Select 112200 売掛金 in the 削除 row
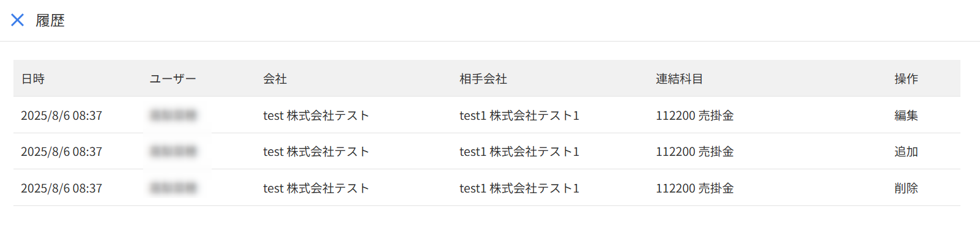Viewport: 980px width, 228px height. tap(695, 188)
